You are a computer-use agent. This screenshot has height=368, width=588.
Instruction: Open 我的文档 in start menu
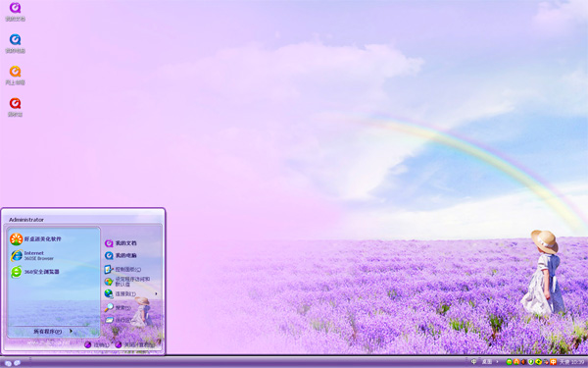point(121,243)
